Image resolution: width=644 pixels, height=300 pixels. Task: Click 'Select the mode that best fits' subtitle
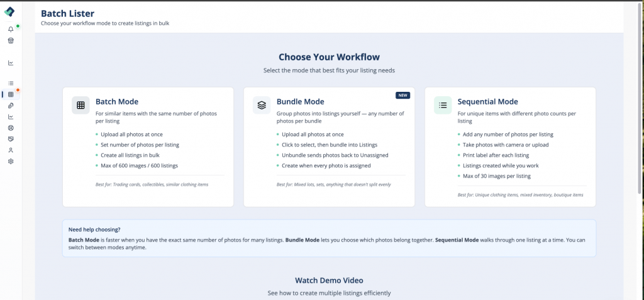tap(329, 70)
